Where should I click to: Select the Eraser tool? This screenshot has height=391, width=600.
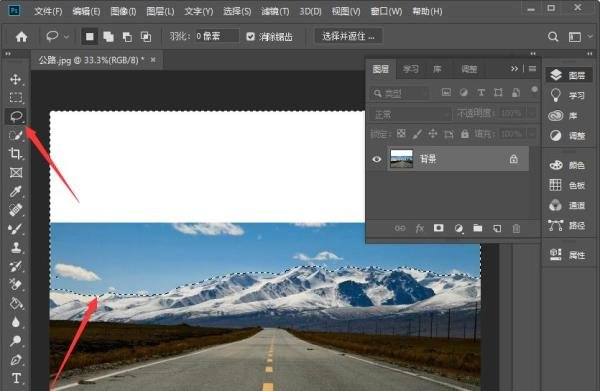point(15,285)
